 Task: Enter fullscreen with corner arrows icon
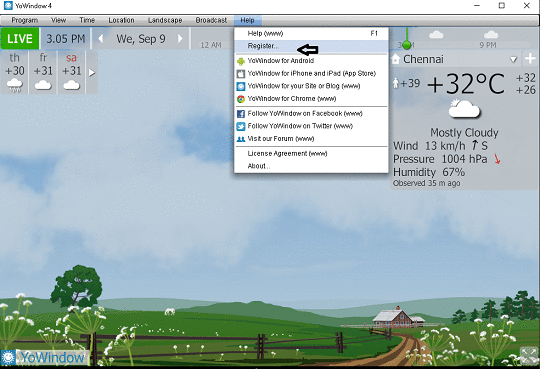pos(529,355)
